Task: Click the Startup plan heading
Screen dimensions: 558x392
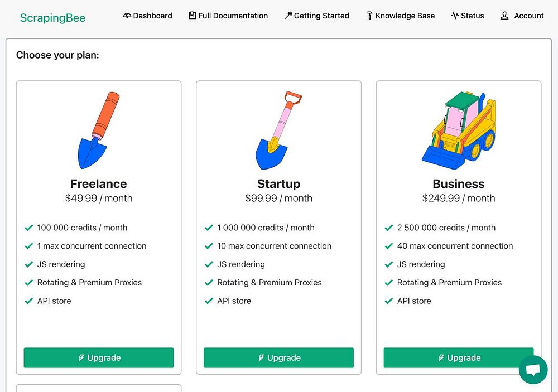Action: click(278, 184)
